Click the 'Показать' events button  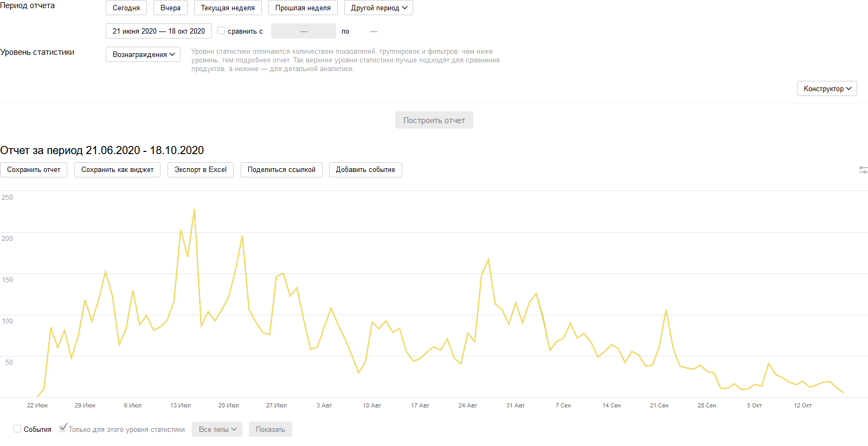click(270, 429)
